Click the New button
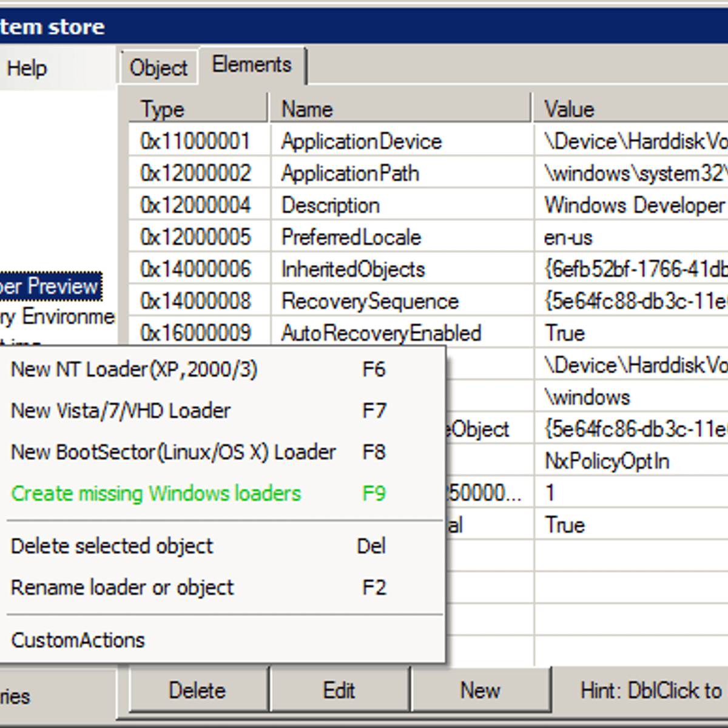Viewport: 728px width, 728px height. point(480,690)
